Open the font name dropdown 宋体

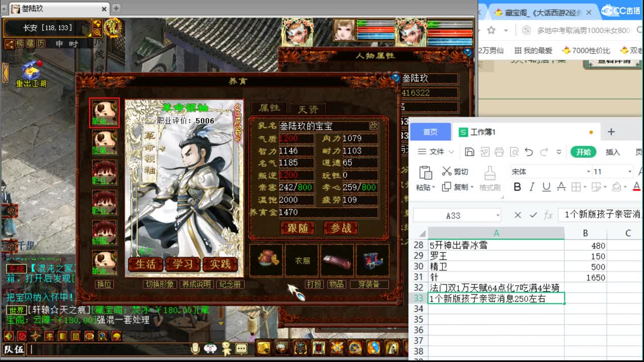point(588,171)
